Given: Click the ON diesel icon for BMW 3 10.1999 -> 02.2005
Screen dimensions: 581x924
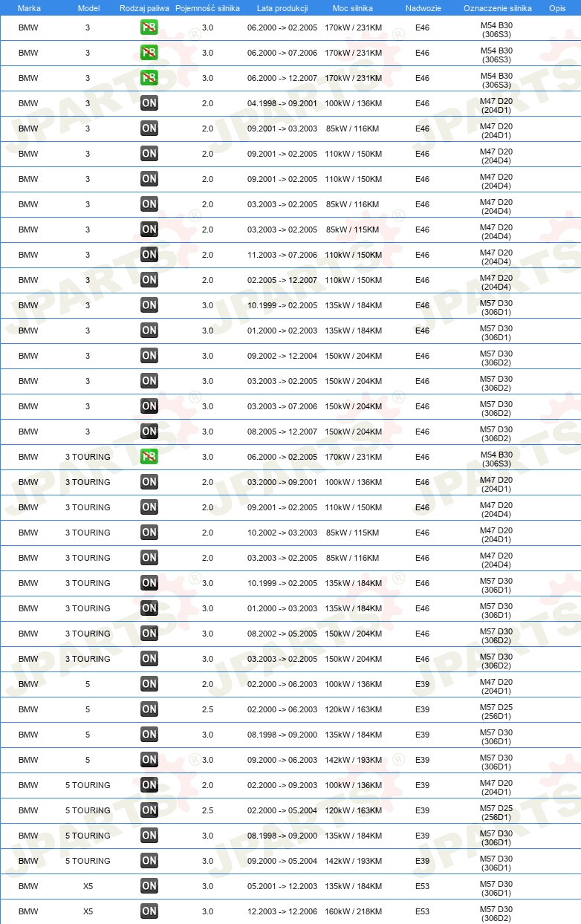Looking at the screenshot, I should click(149, 305).
